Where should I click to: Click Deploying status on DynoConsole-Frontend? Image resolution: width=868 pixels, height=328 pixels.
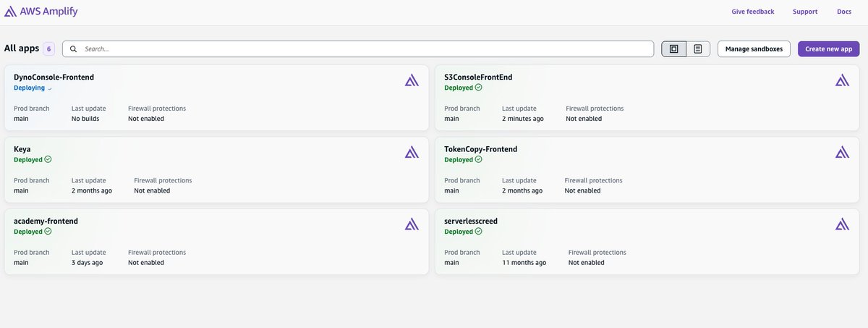click(29, 88)
